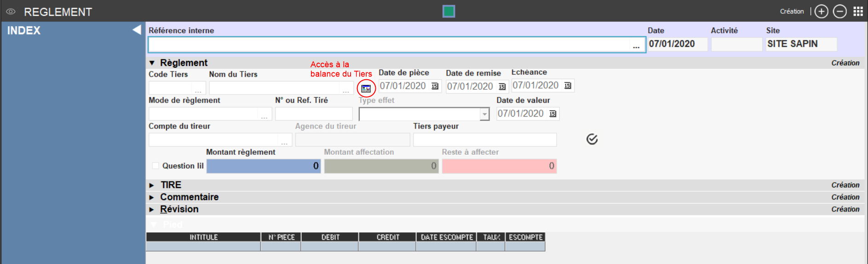Viewport: 868px width, 264px height.
Task: Open the Date de valeur calendar picker
Action: (x=552, y=114)
